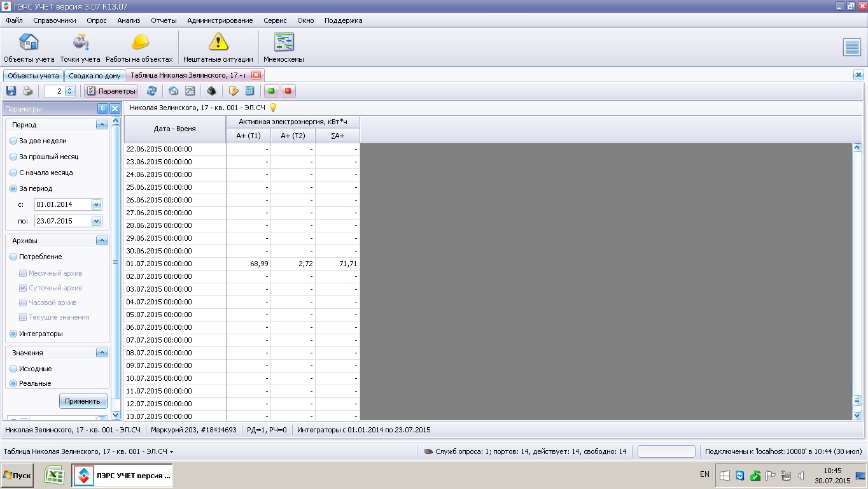Image resolution: width=868 pixels, height=489 pixels.
Task: Open the Отчеты menu
Action: (164, 20)
